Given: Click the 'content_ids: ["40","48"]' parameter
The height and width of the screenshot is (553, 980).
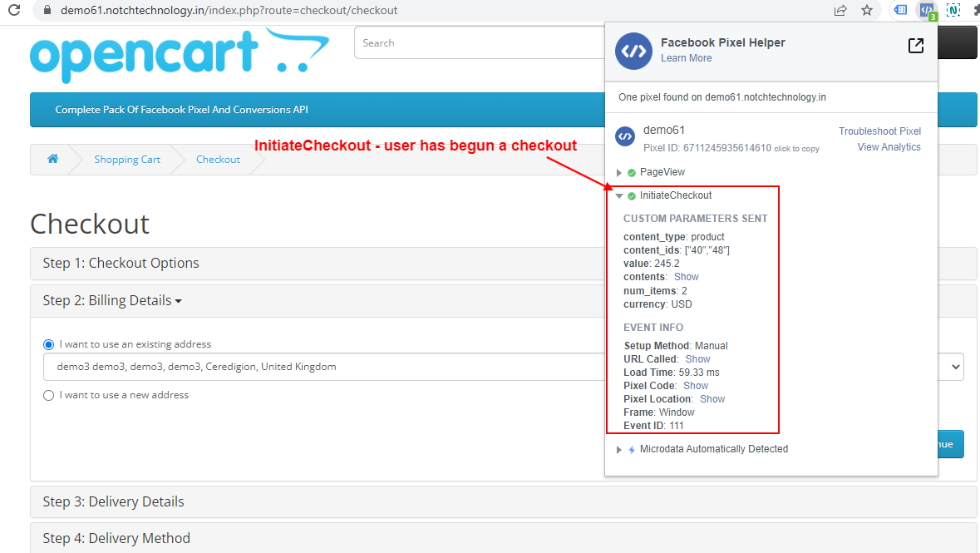Looking at the screenshot, I should coord(677,251).
